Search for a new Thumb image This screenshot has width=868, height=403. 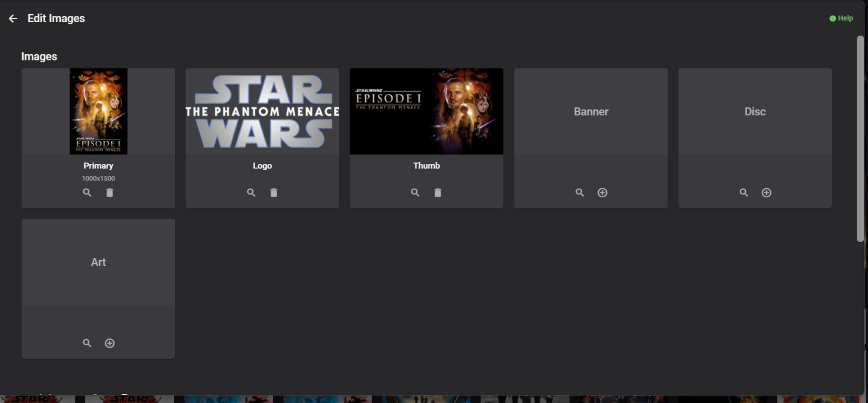click(x=415, y=192)
